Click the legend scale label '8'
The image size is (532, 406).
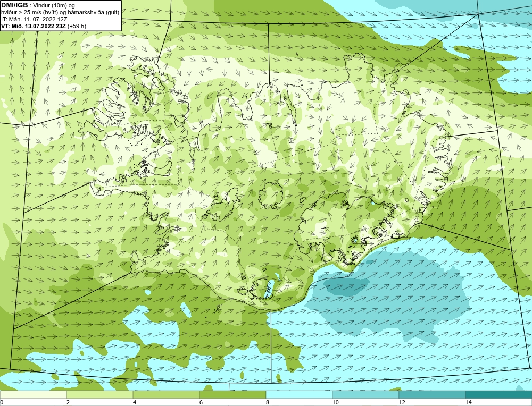[x=268, y=402]
